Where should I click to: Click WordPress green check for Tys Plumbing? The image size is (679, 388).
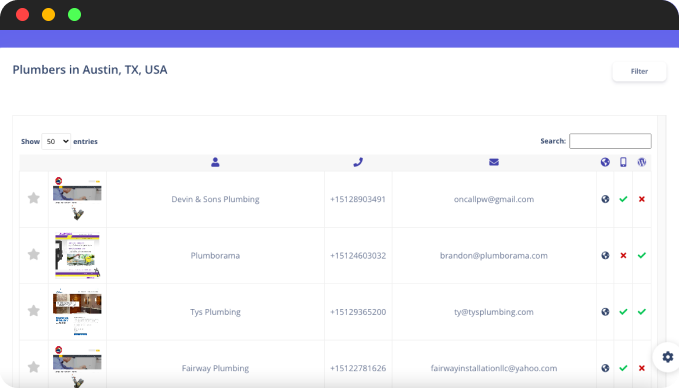click(x=642, y=312)
